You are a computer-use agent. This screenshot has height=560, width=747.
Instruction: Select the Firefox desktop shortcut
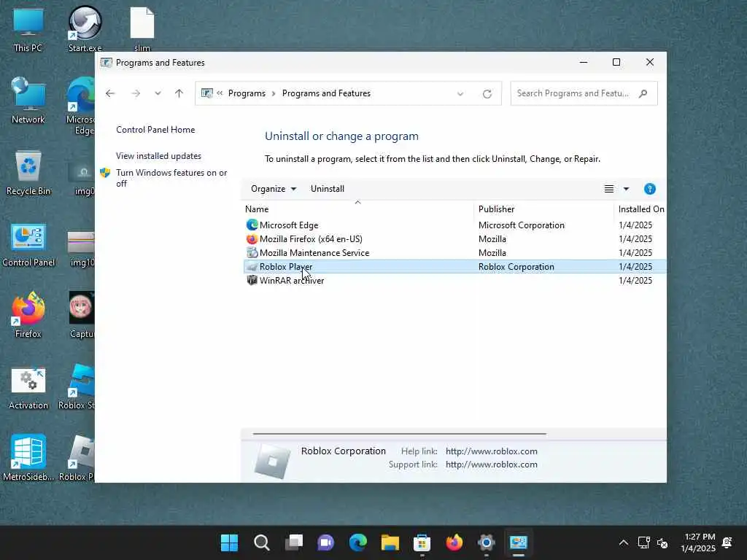coord(28,315)
